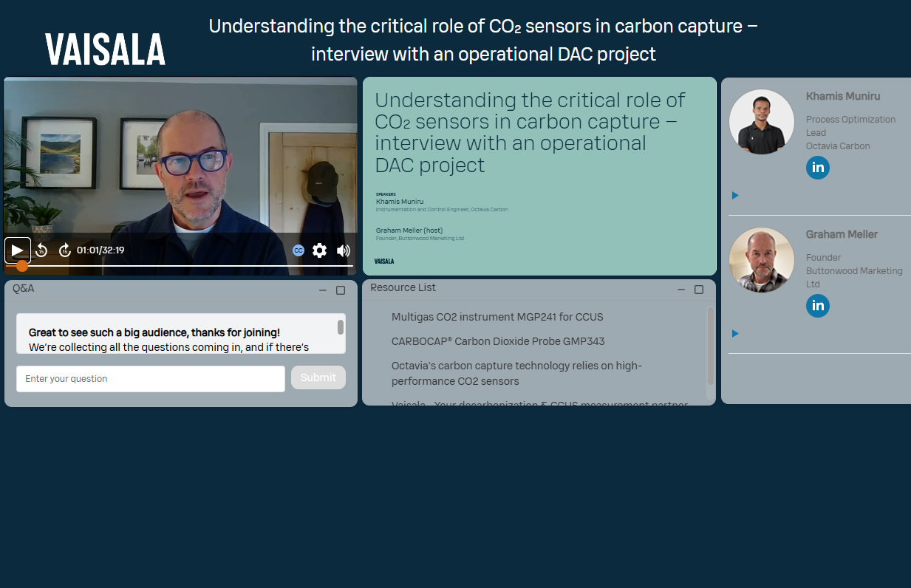Submit the Q&A question

click(318, 377)
